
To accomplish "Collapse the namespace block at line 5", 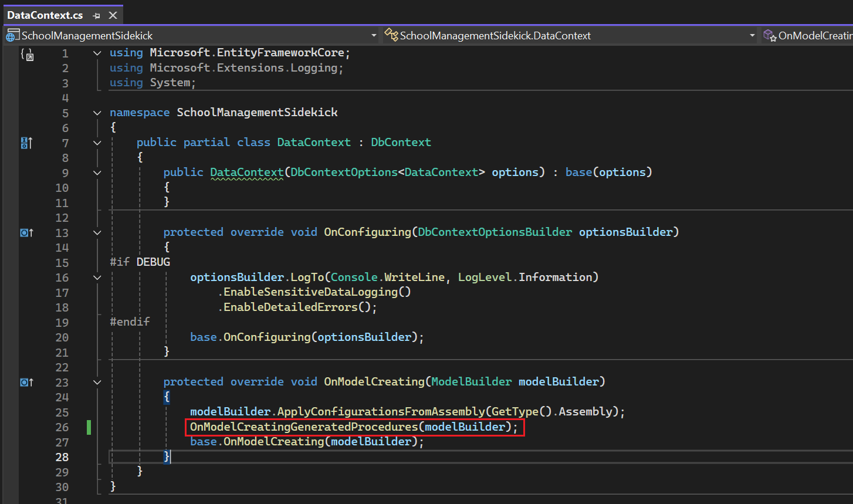I will click(x=97, y=113).
